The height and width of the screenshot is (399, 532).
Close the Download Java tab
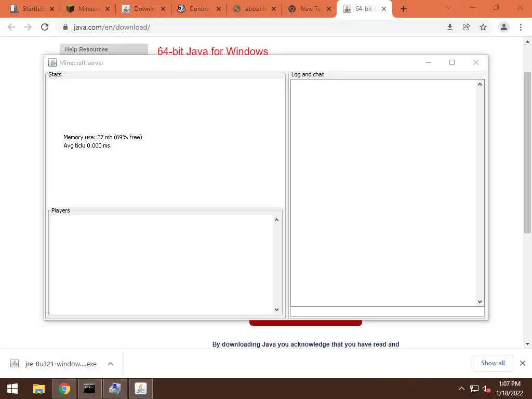pos(163,9)
